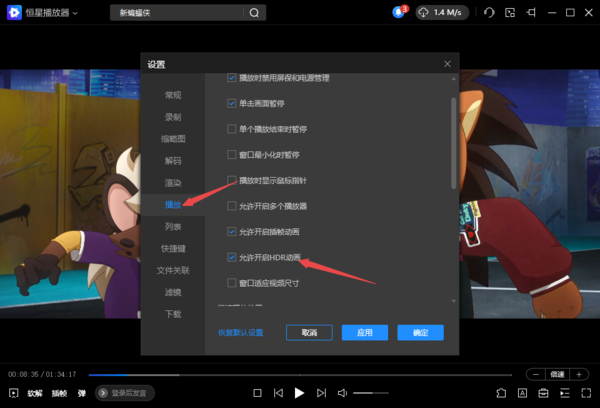Select the 下载 settings tab

click(x=173, y=314)
